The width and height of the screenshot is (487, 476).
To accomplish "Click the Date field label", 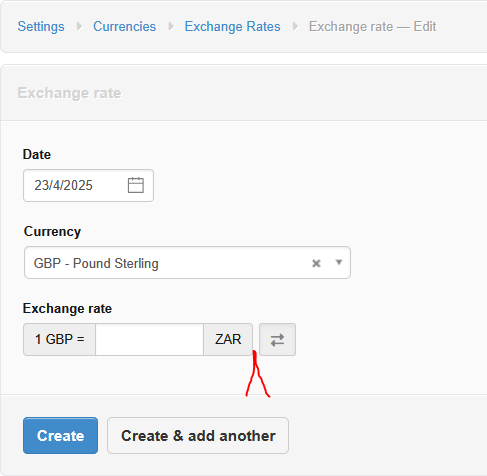I will 37,155.
